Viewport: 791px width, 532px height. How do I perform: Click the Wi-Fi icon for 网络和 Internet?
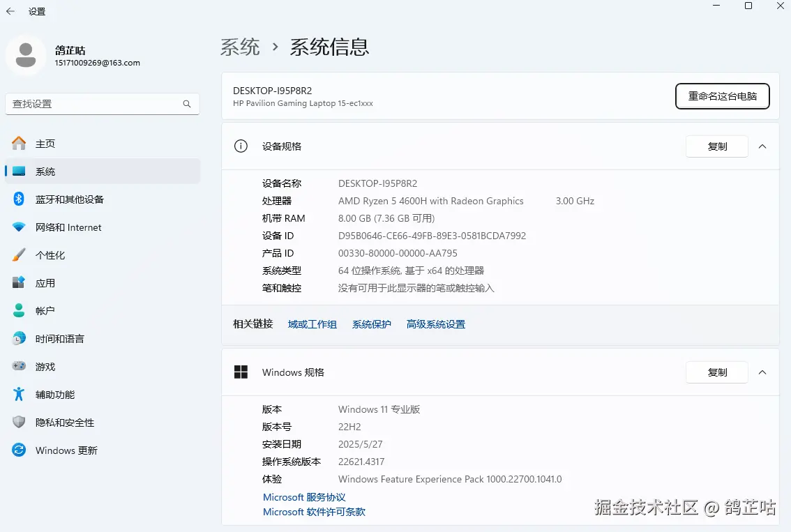tap(19, 227)
